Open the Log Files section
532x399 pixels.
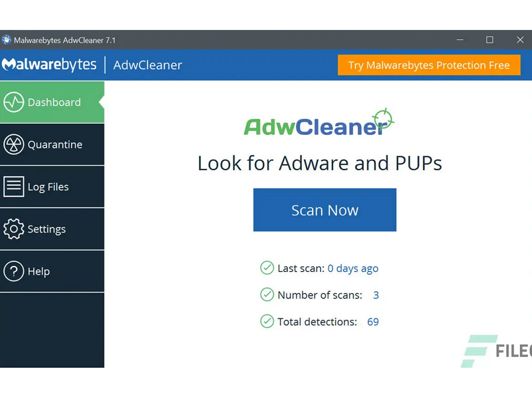click(x=53, y=187)
